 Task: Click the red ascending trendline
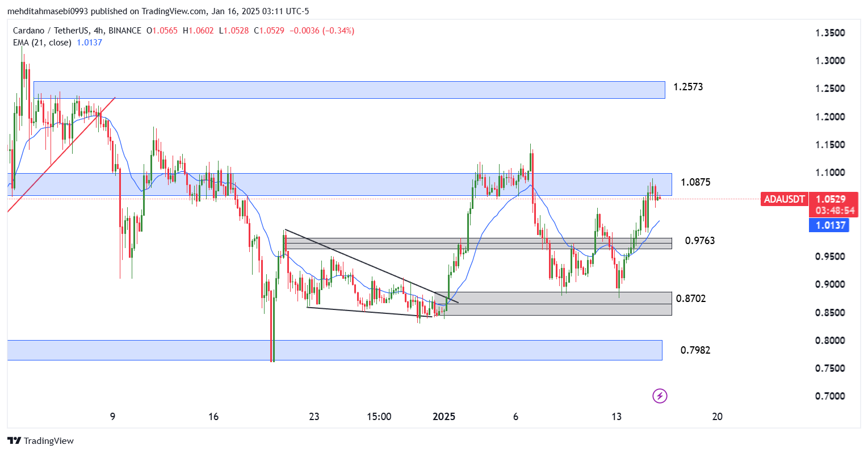[x=61, y=154]
